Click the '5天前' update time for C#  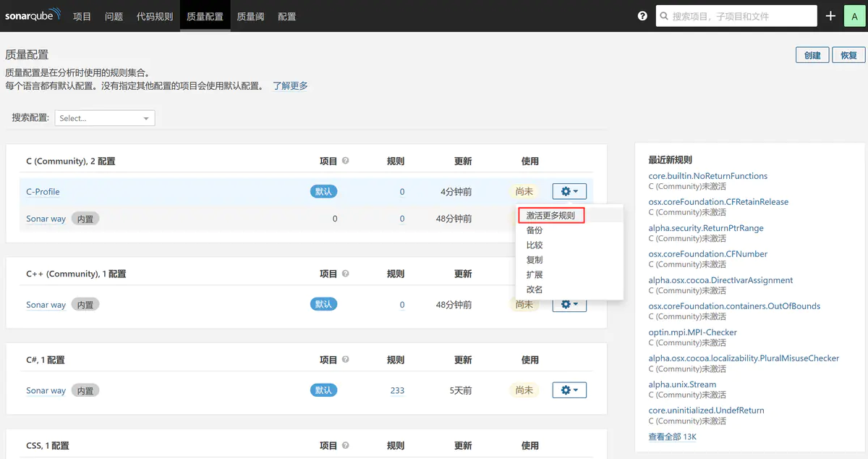click(x=461, y=390)
